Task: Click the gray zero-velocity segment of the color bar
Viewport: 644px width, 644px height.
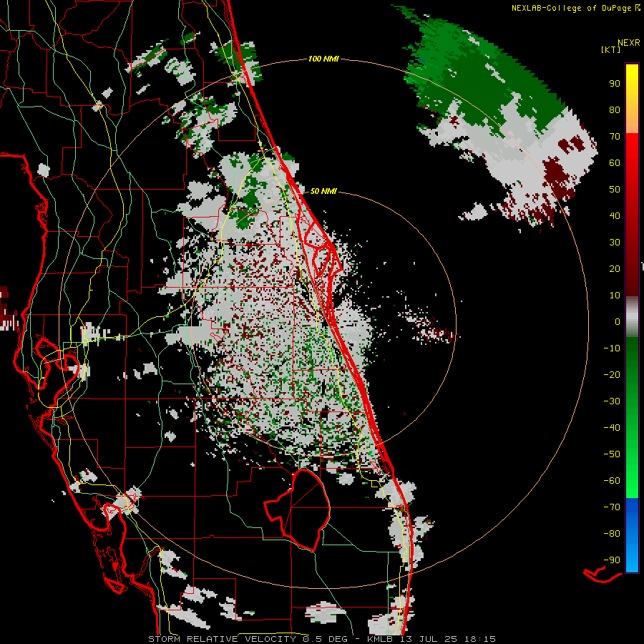Action: (632, 317)
